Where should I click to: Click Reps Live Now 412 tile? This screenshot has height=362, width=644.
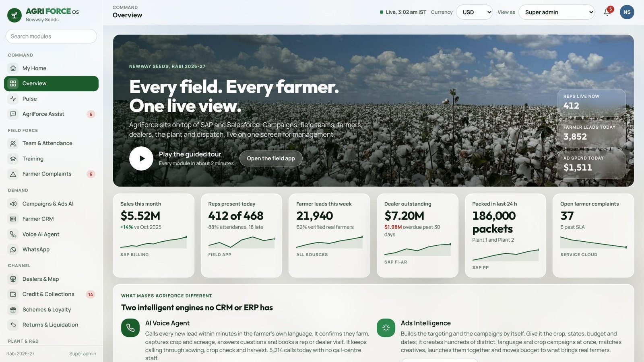[x=591, y=103]
